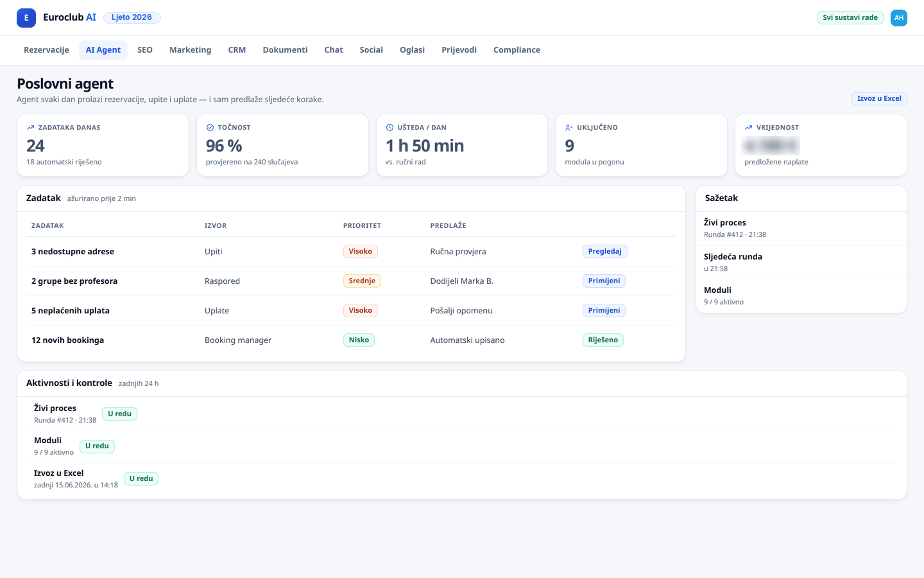Screen dimensions: 924x578
Task: Select the 5 neplaćenih uplata task
Action: click(71, 311)
